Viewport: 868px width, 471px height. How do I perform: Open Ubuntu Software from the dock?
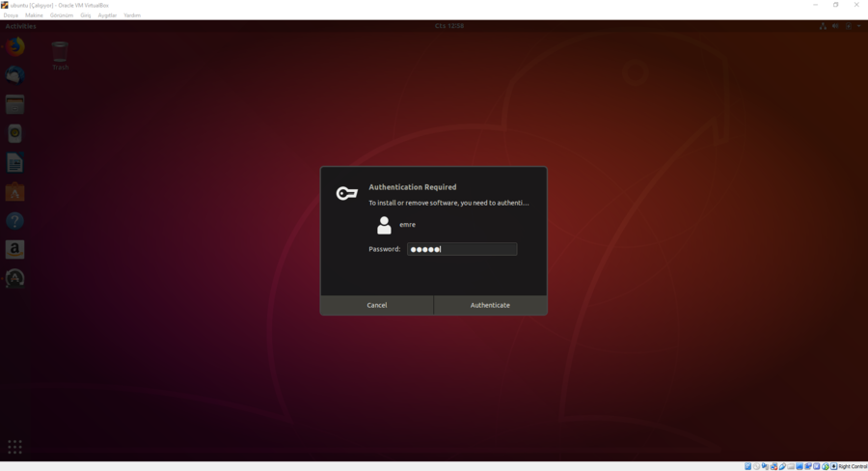pos(14,192)
